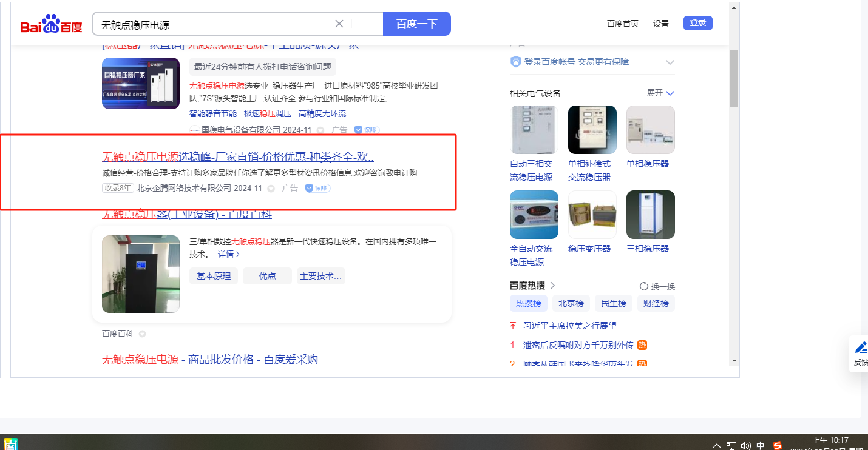868x450 pixels.
Task: Click 保障 badge on 北京企腾 ad
Action: tap(317, 188)
